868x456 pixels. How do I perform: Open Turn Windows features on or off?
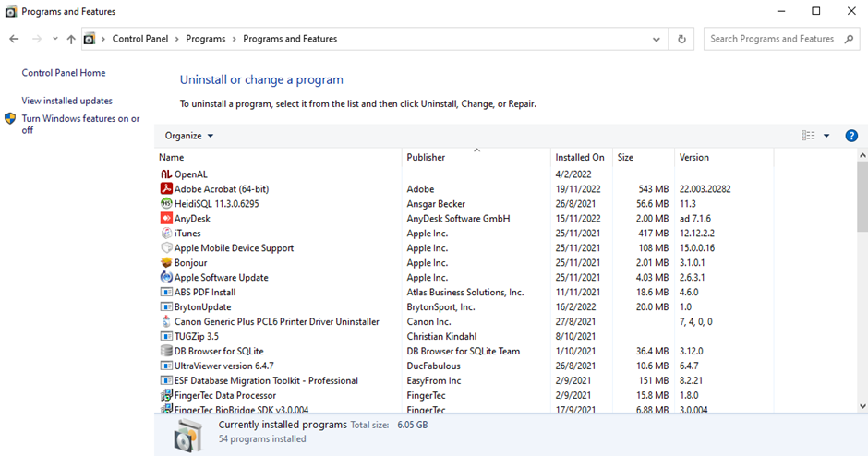81,124
